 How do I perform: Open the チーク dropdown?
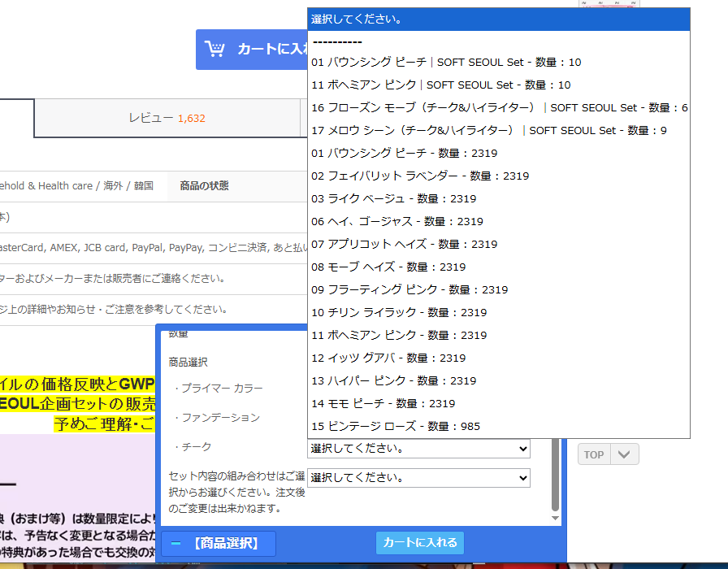(x=418, y=448)
